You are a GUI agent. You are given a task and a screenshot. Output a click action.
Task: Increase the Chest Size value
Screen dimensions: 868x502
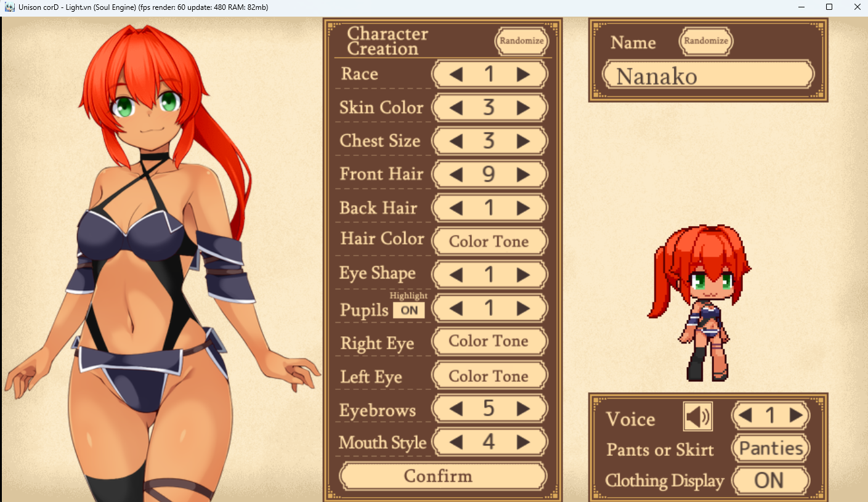523,141
